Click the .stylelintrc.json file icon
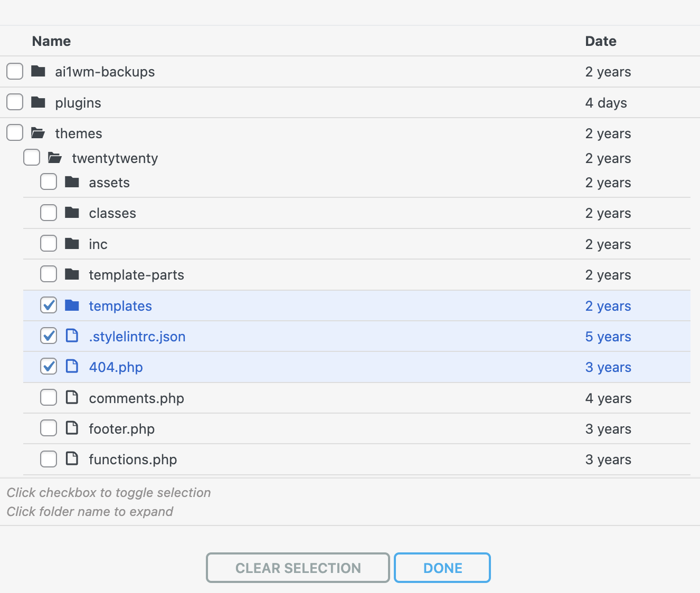This screenshot has width=700, height=593. tap(72, 336)
